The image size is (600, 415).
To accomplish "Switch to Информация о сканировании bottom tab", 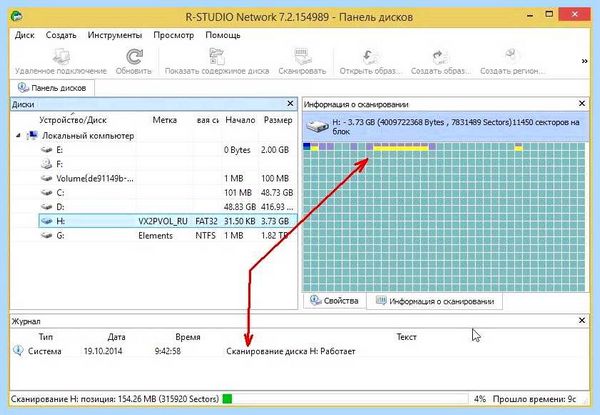I will point(435,301).
